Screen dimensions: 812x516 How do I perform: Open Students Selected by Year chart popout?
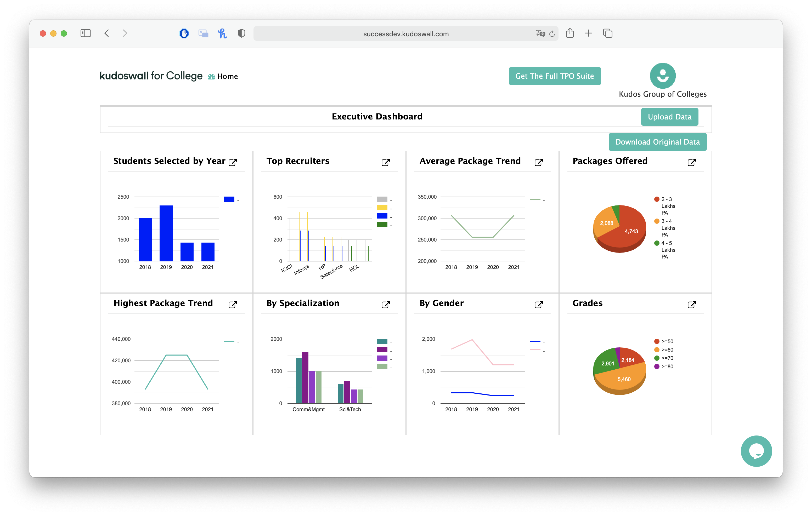pos(233,162)
